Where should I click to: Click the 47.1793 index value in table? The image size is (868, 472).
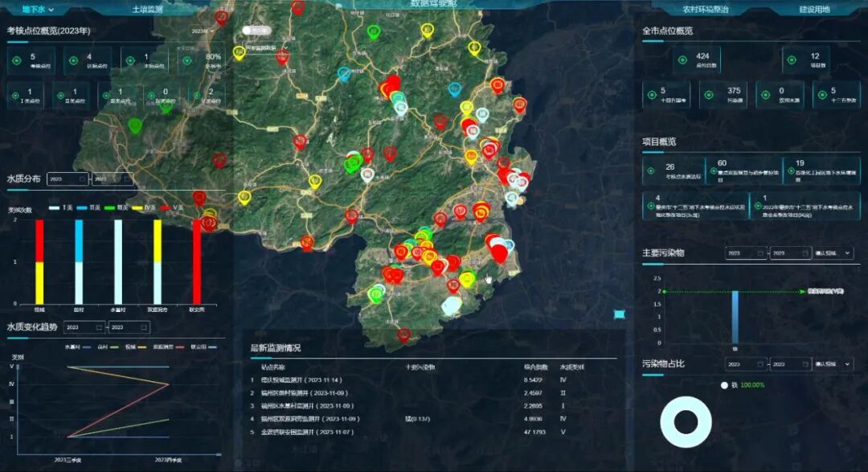534,432
